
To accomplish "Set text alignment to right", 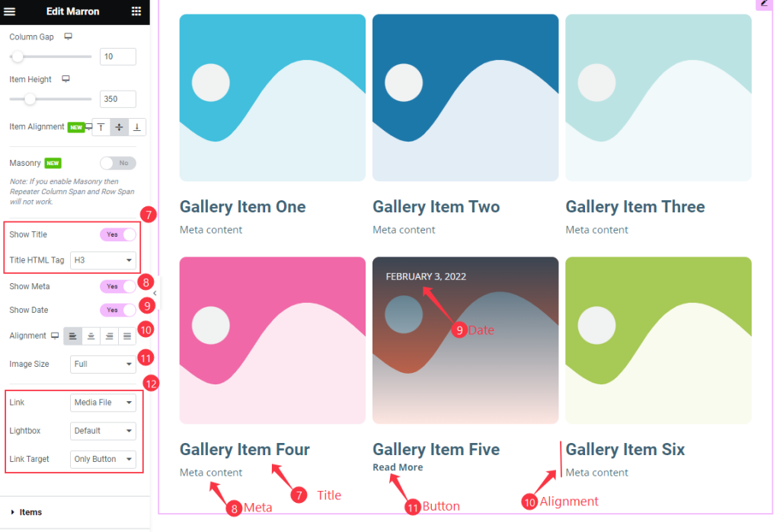I will (x=110, y=336).
